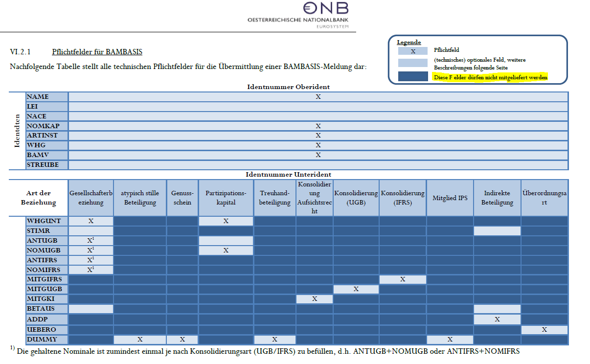Click the 'Konsolidierung (IFRS)' column header
The height and width of the screenshot is (364, 590).
tap(403, 198)
